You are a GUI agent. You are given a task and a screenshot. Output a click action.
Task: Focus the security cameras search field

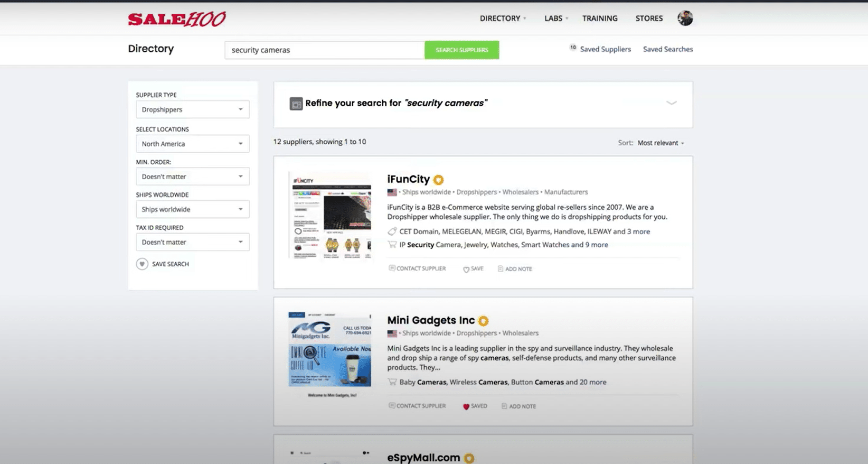(x=325, y=50)
